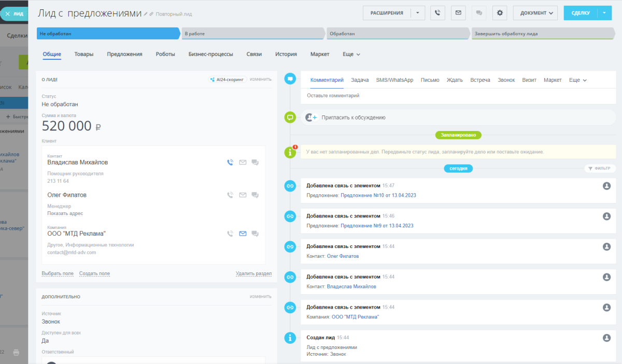This screenshot has height=364, width=622.
Task: Open the ДОКУМЕНТ dropdown menu
Action: 535,12
